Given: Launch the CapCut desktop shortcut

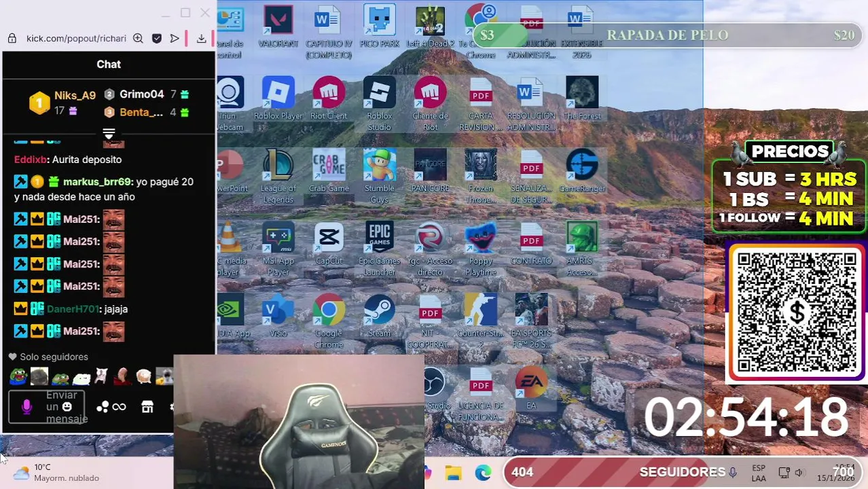Looking at the screenshot, I should point(329,244).
